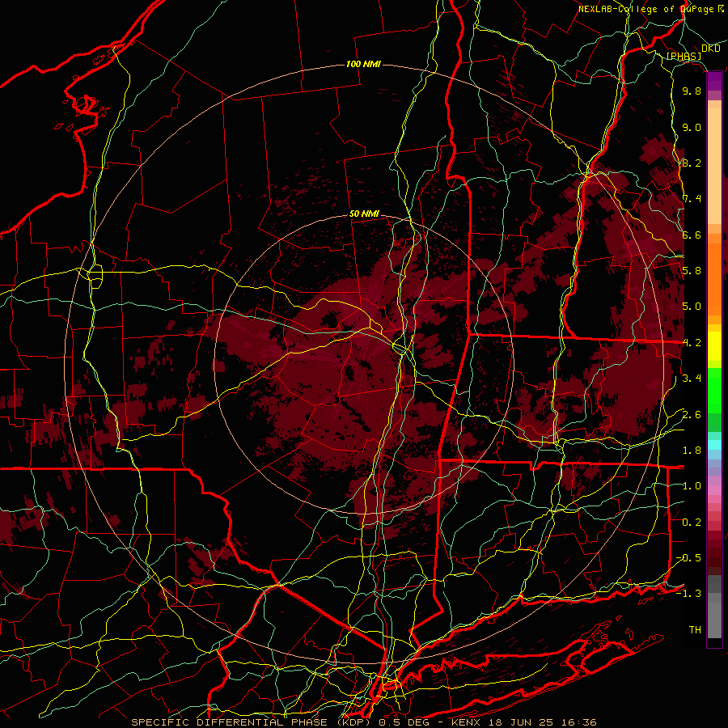
Task: Pick the bright green segment of the color bar
Action: coord(714,391)
